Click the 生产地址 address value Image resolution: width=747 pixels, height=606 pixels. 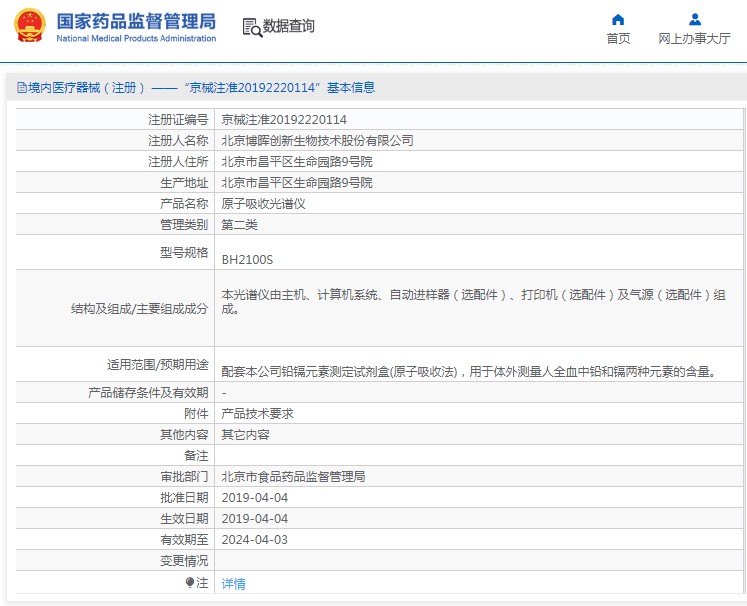click(x=297, y=182)
